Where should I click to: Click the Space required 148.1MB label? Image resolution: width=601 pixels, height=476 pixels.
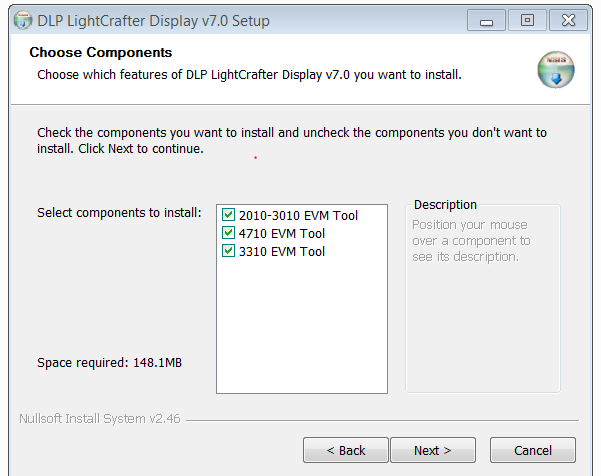click(110, 363)
